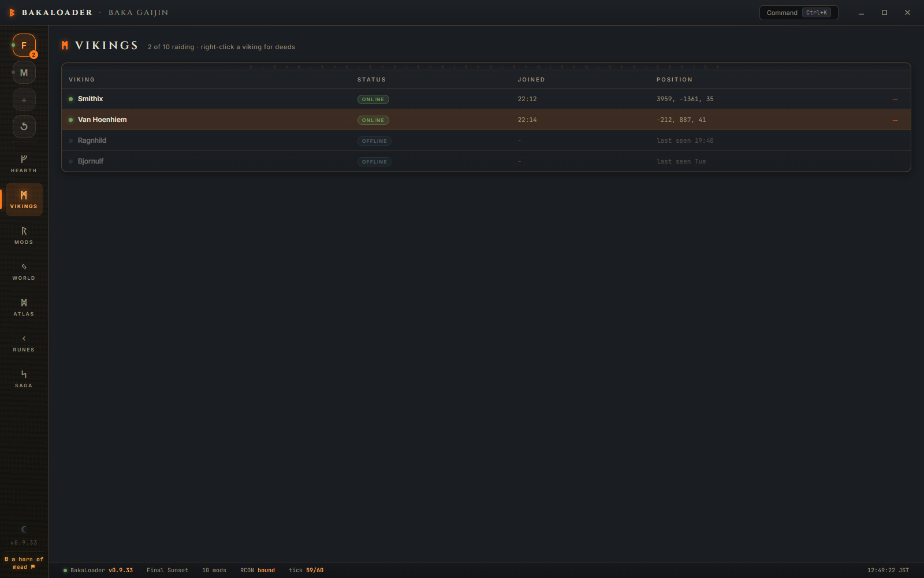Viewport: 924px width, 578px height.
Task: Click the v0.9.33 version label in sidebar
Action: [24, 543]
